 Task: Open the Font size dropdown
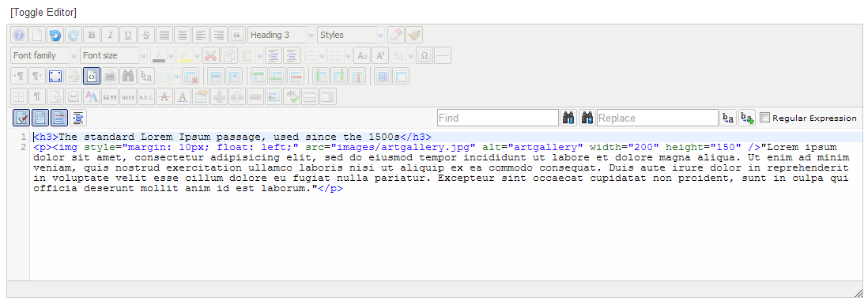click(114, 55)
